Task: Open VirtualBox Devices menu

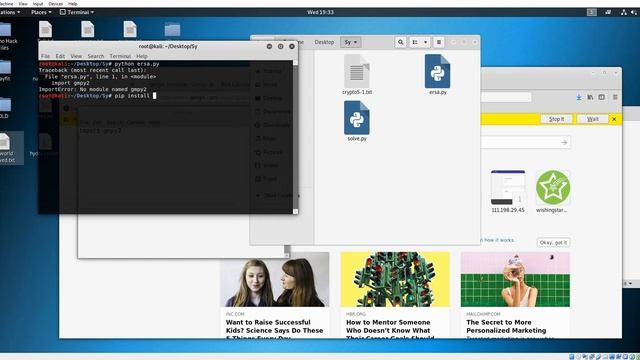Action: (x=56, y=3)
